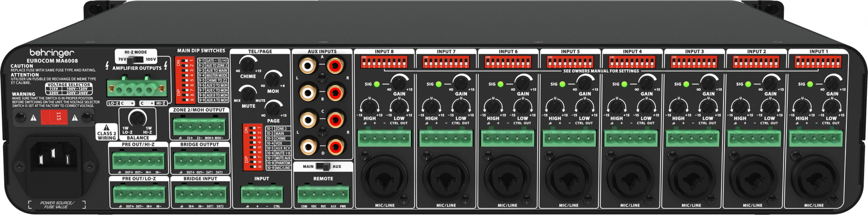Click the AUX D white left RCA jack
This screenshot has height=215, width=868.
308,147
